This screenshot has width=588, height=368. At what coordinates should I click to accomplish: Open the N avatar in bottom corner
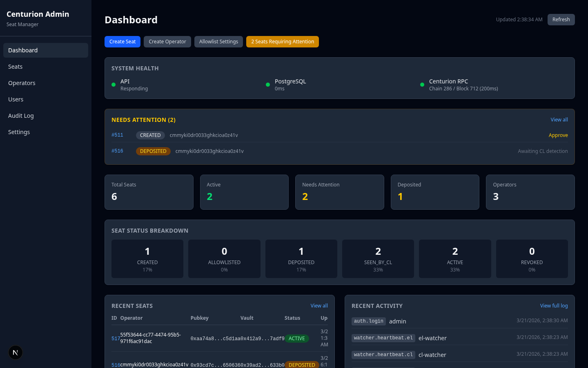15,352
